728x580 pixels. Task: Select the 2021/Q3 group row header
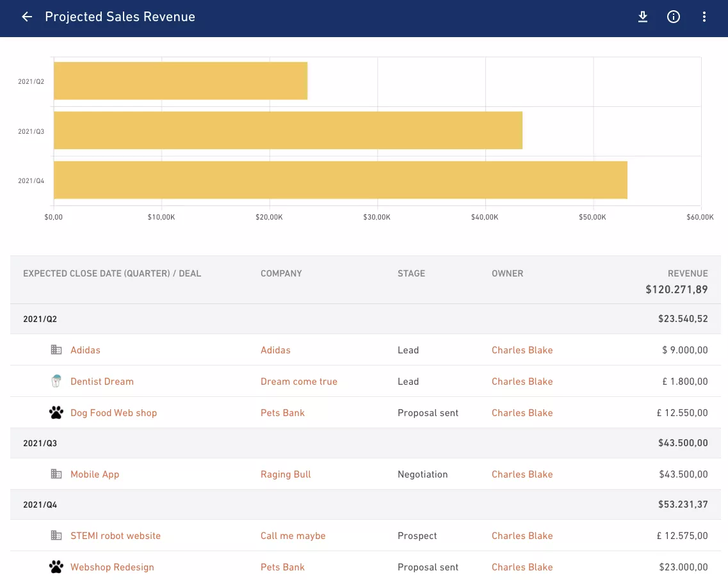[x=366, y=443]
